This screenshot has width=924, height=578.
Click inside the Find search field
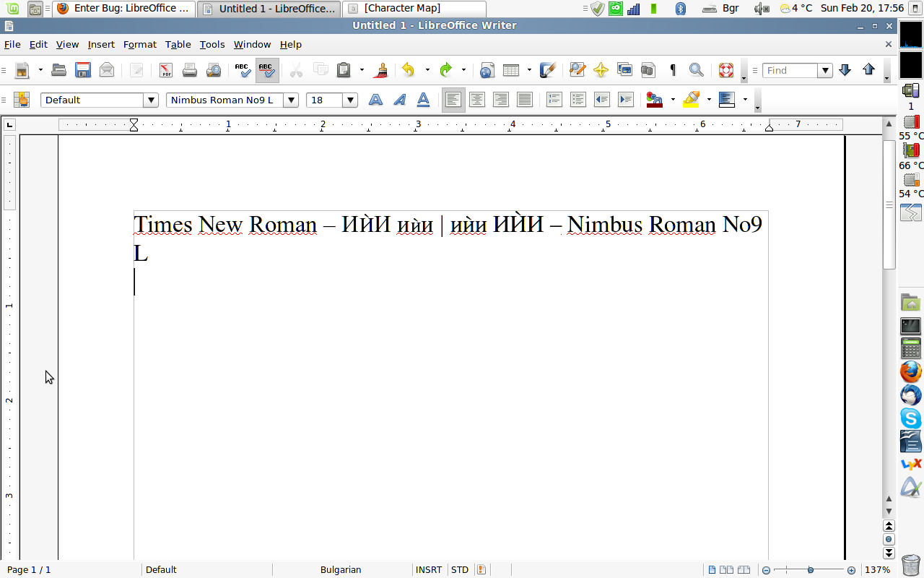pyautogui.click(x=790, y=71)
